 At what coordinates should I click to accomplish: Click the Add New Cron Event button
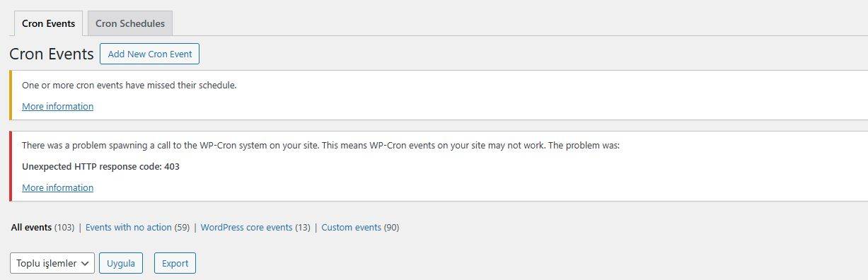[x=150, y=54]
